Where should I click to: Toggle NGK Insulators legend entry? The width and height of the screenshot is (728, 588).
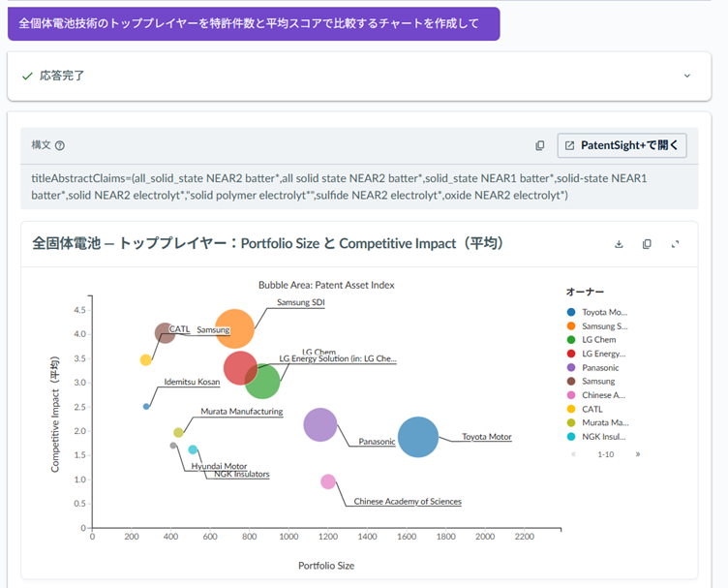pyautogui.click(x=596, y=437)
